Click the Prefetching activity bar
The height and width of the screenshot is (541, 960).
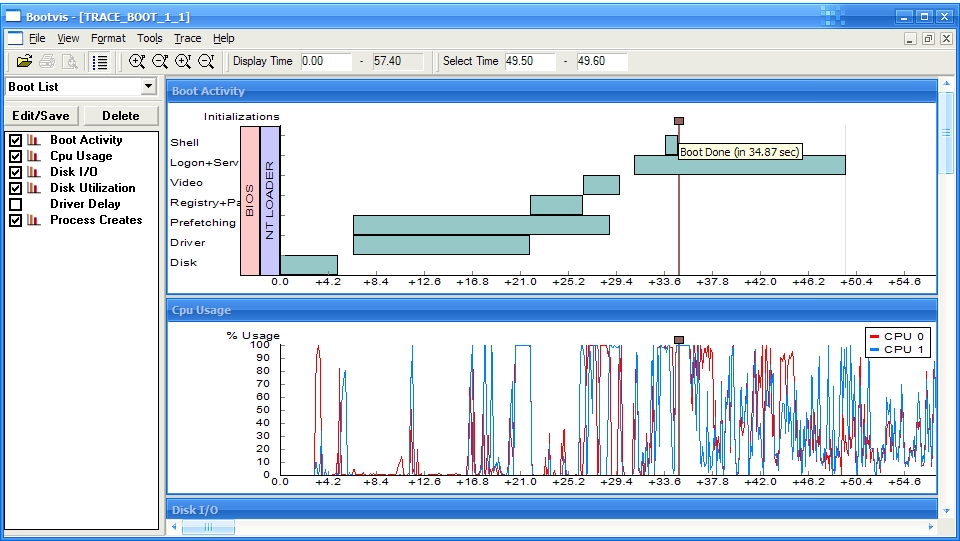[x=481, y=225]
